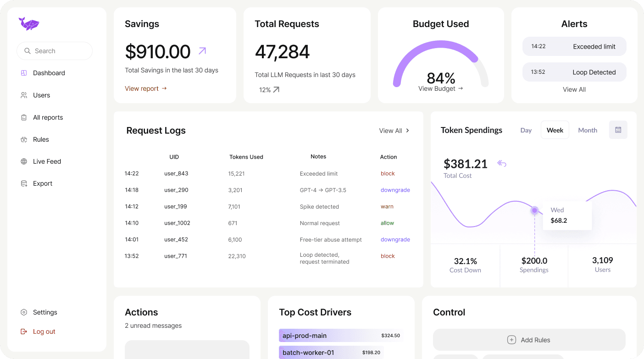Click the api-prod-main cost bar
This screenshot has width=644, height=359.
[x=341, y=336]
